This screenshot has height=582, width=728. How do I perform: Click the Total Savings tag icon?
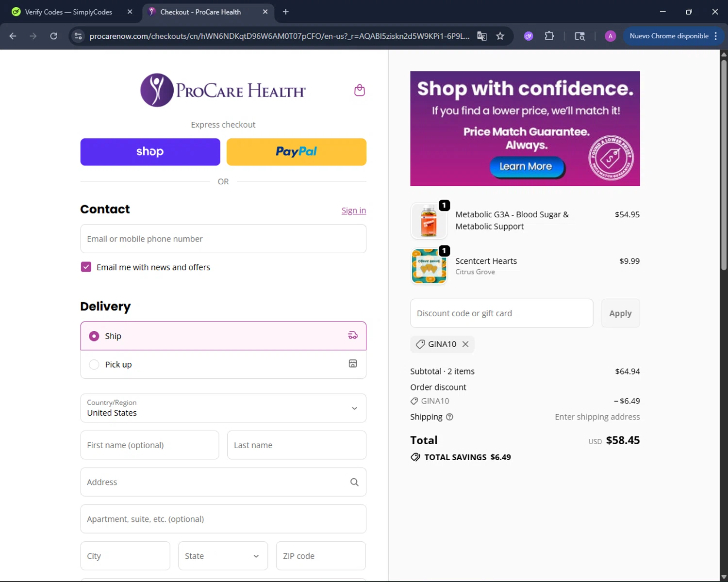415,457
